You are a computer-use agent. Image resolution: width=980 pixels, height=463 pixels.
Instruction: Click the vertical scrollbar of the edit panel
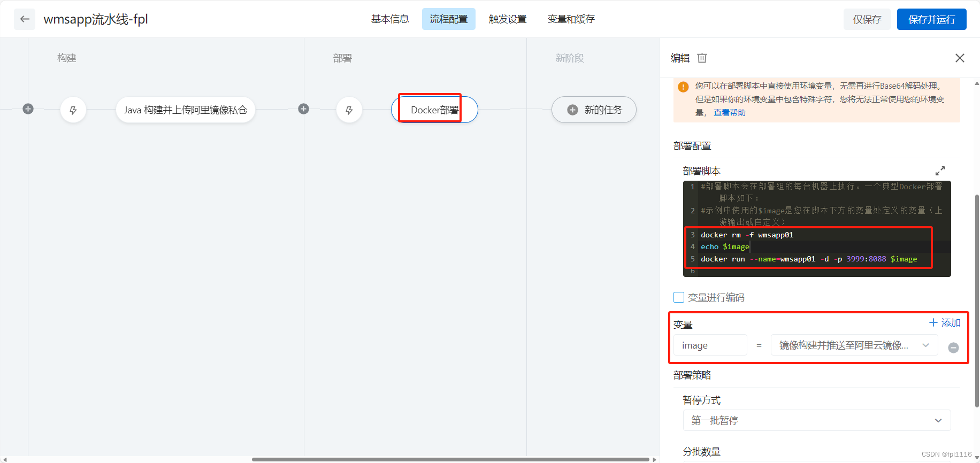click(977, 301)
